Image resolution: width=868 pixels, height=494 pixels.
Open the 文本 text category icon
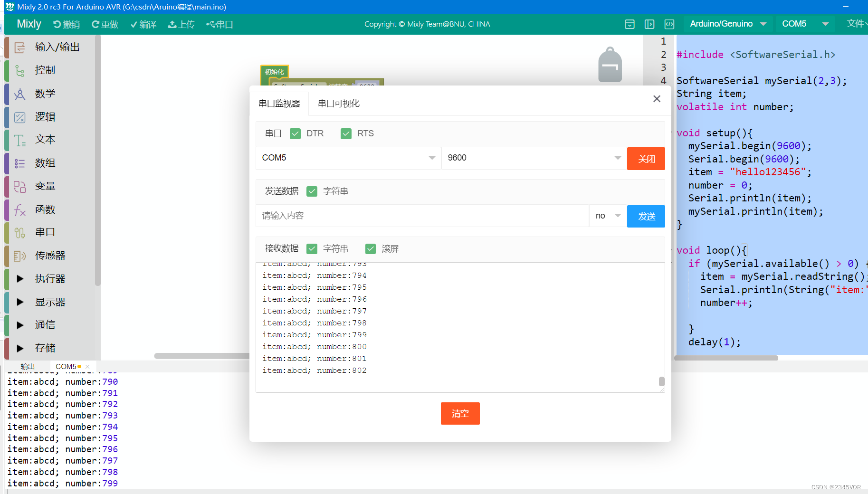tap(19, 140)
